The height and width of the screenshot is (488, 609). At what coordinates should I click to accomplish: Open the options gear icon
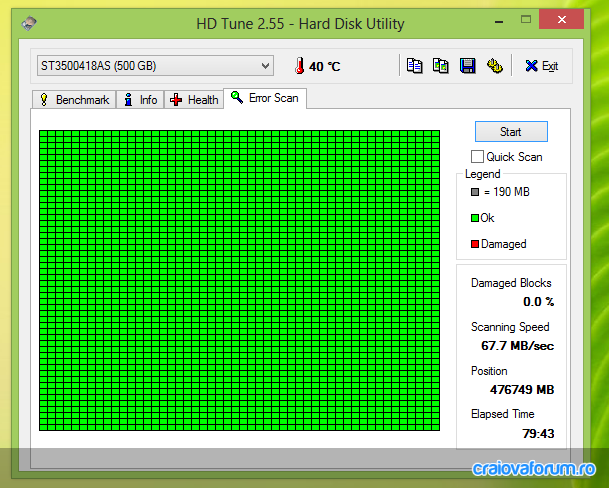[494, 66]
